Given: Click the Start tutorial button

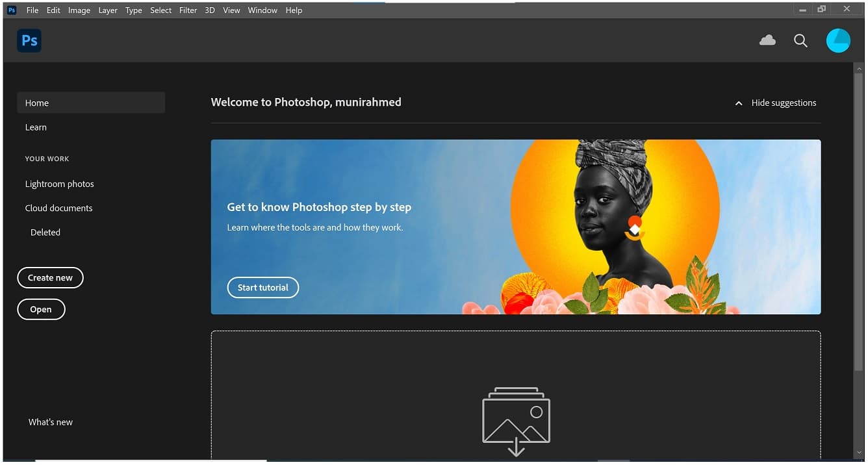Looking at the screenshot, I should pos(263,288).
